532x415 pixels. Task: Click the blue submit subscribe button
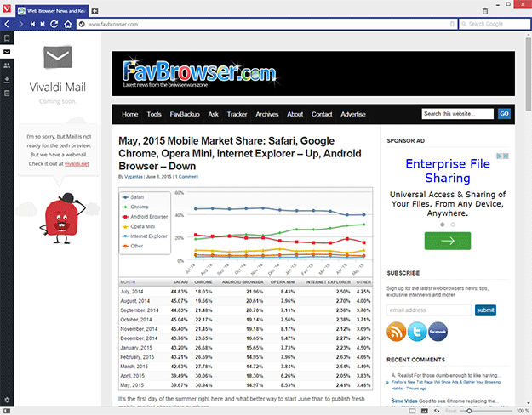coord(485,310)
